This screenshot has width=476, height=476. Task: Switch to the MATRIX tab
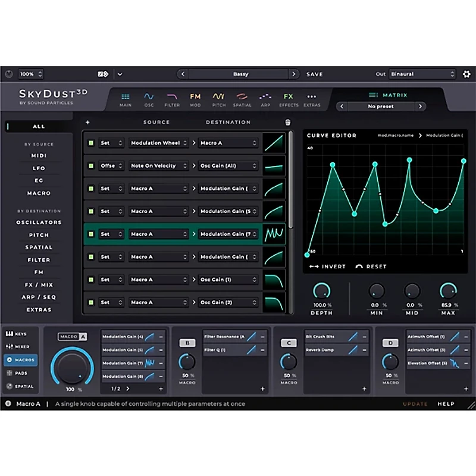pyautogui.click(x=384, y=95)
